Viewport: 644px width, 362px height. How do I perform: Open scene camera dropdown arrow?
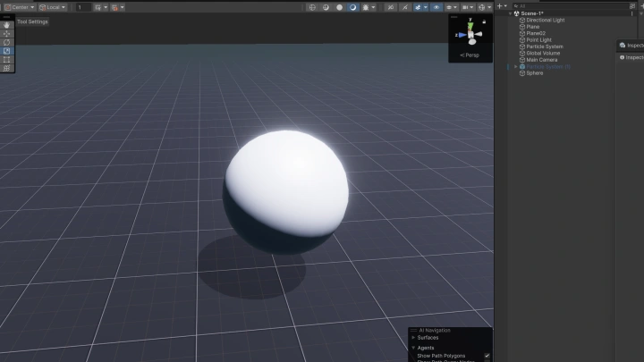tap(471, 7)
